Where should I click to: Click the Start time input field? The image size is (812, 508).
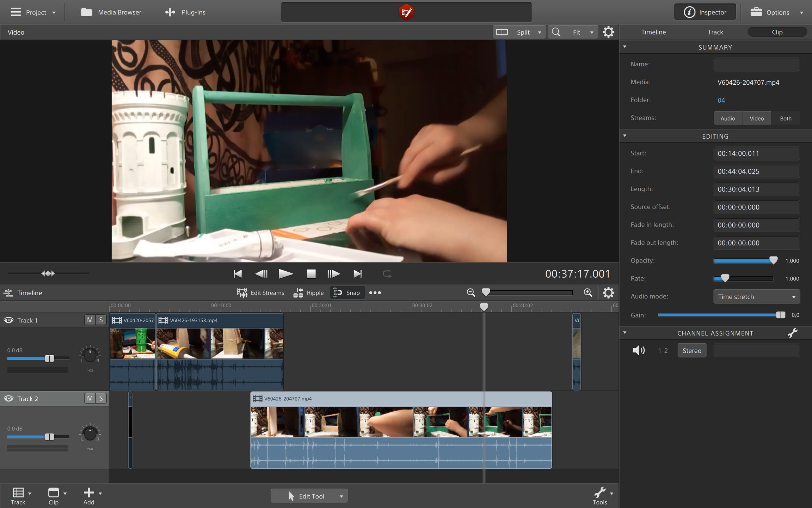[x=756, y=153]
